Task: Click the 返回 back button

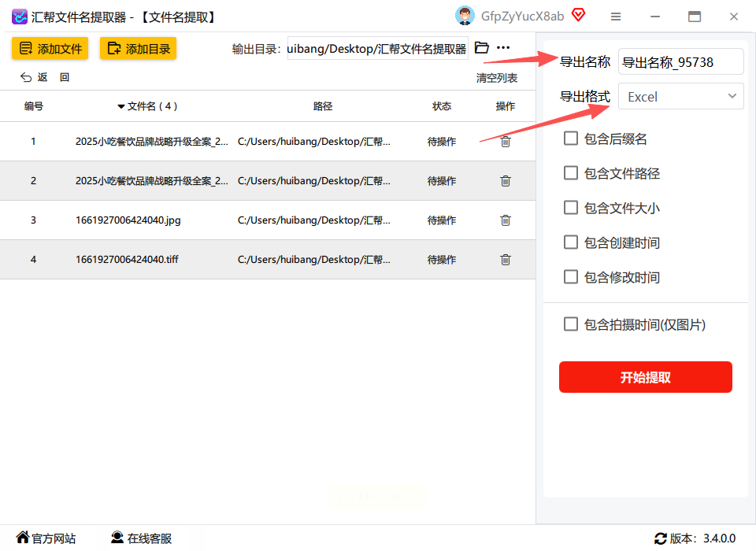Action: click(45, 77)
